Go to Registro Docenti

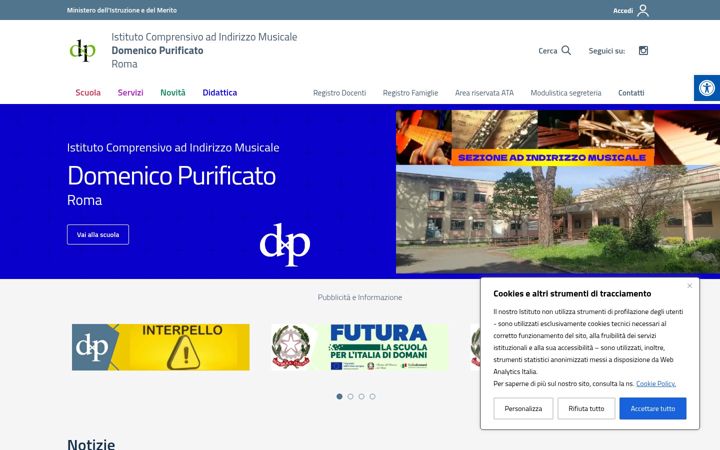[339, 93]
